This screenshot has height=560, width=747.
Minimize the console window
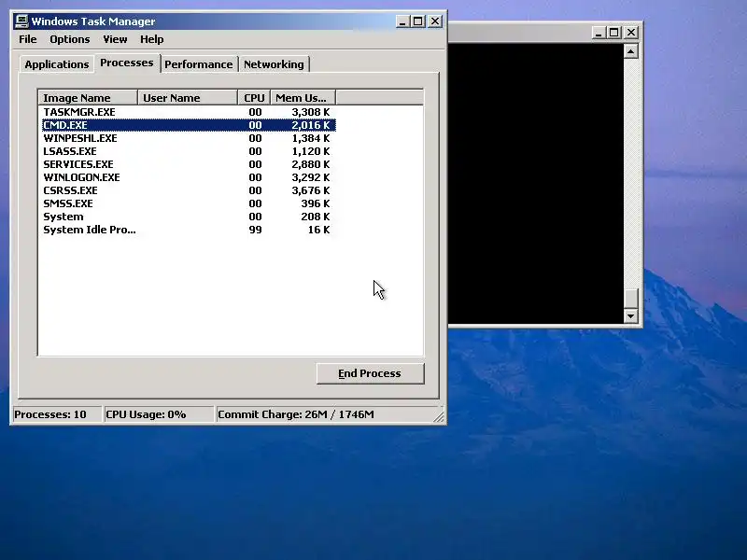click(x=599, y=33)
